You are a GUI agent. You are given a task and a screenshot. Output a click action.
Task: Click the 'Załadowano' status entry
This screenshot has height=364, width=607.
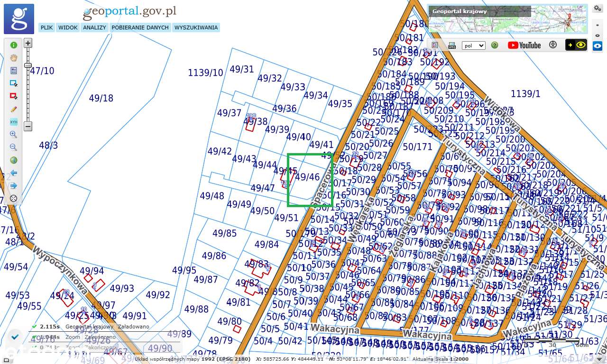tap(133, 327)
